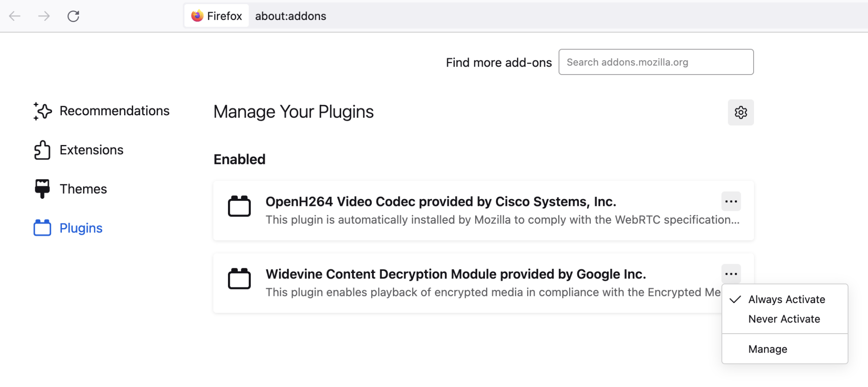
Task: Select the Plugins brick icon in the sidebar
Action: [x=42, y=228]
